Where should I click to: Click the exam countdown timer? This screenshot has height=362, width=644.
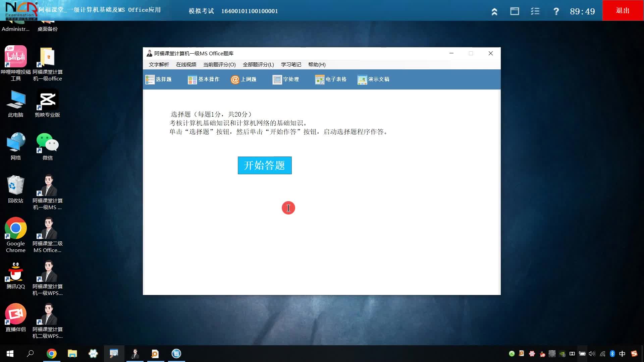coord(582,11)
